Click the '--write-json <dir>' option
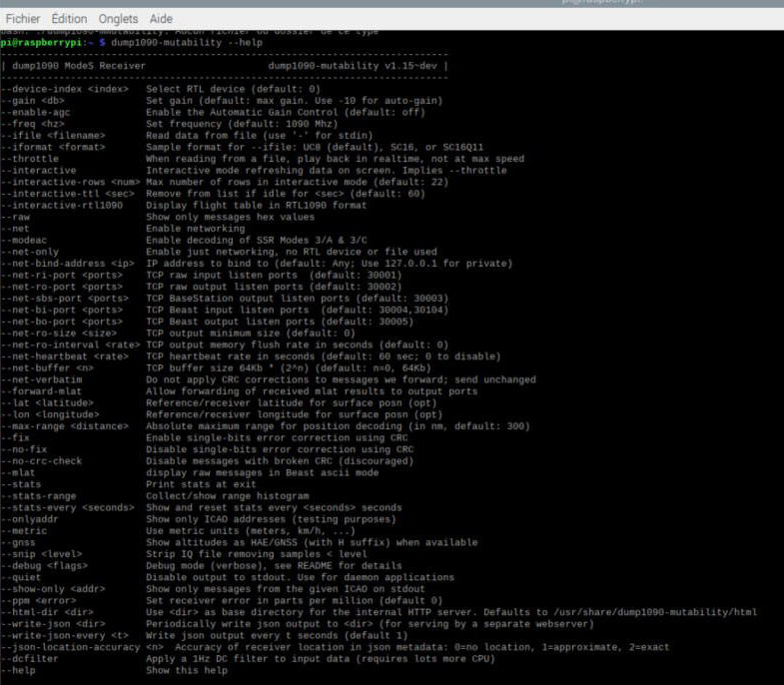784x685 pixels. 53,624
